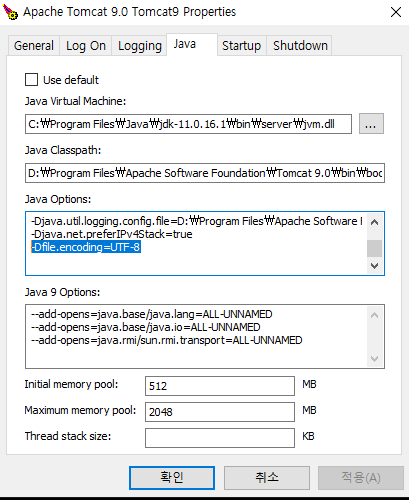The height and width of the screenshot is (500, 409).
Task: Click down arrow of Java 9 Options scrollbar
Action: [x=374, y=359]
